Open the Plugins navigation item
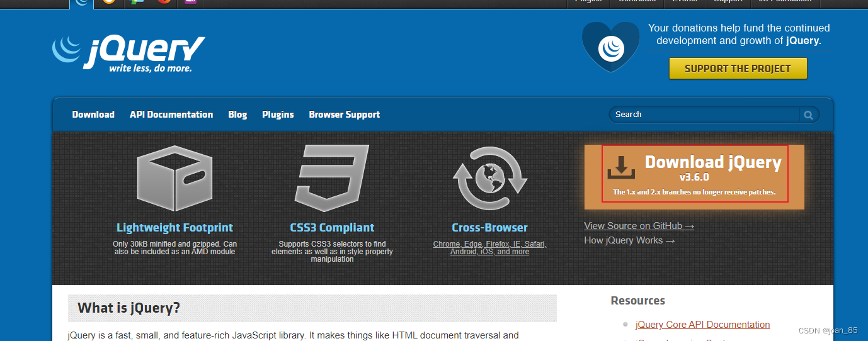This screenshot has width=868, height=341. pyautogui.click(x=278, y=115)
